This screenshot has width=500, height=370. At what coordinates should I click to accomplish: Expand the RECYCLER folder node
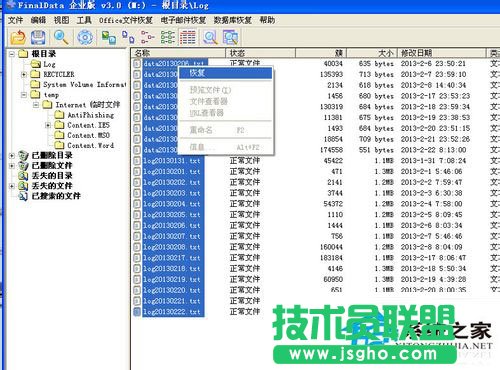pos(24,74)
